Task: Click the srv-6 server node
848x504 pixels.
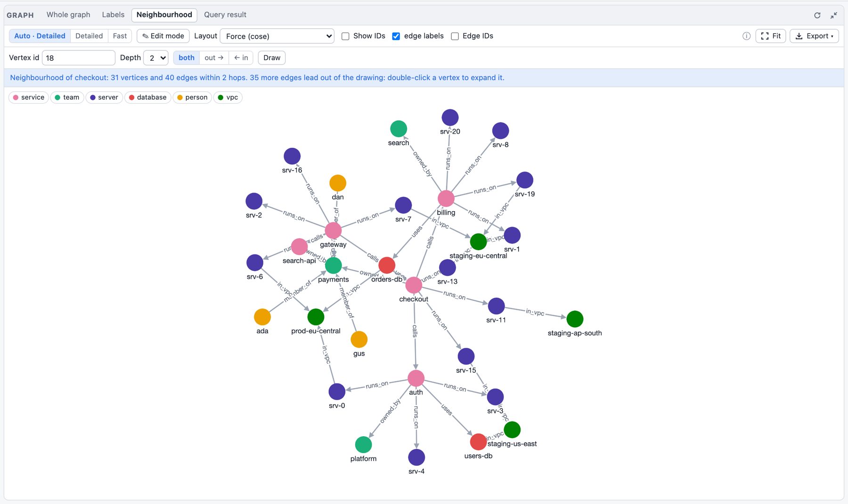Action: (255, 262)
